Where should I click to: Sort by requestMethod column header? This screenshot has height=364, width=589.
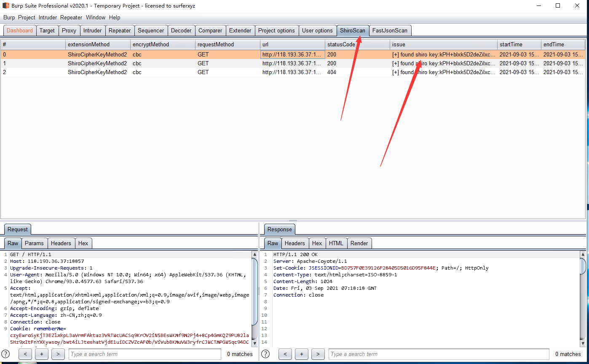click(228, 44)
